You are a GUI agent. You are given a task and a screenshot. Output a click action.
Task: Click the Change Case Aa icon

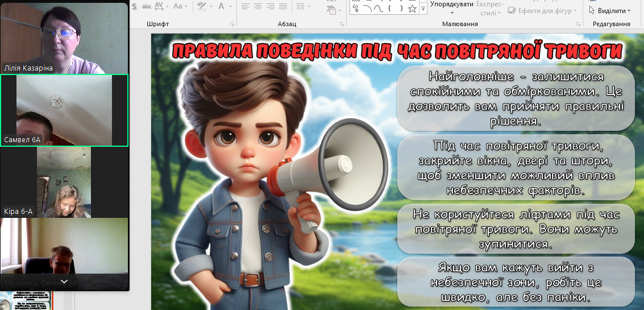pyautogui.click(x=178, y=6)
